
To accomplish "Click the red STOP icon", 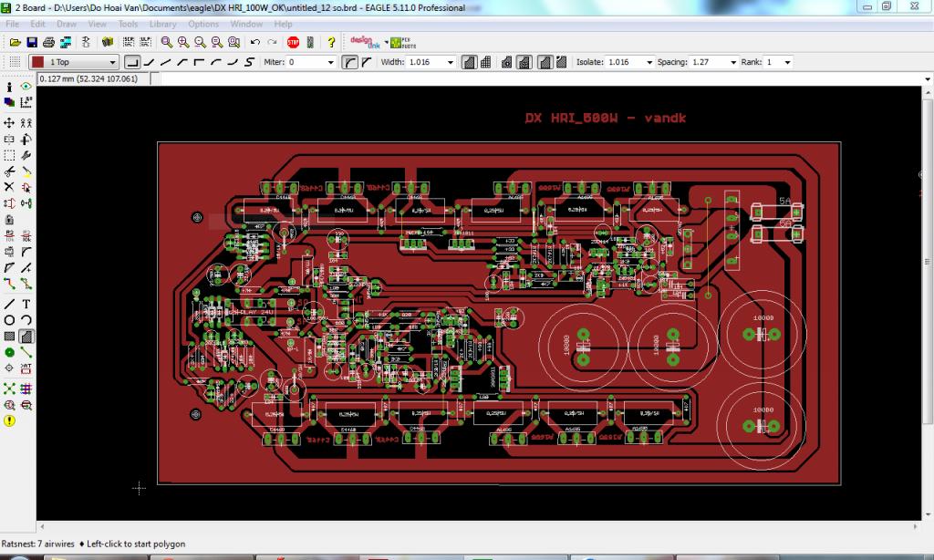I will point(293,42).
